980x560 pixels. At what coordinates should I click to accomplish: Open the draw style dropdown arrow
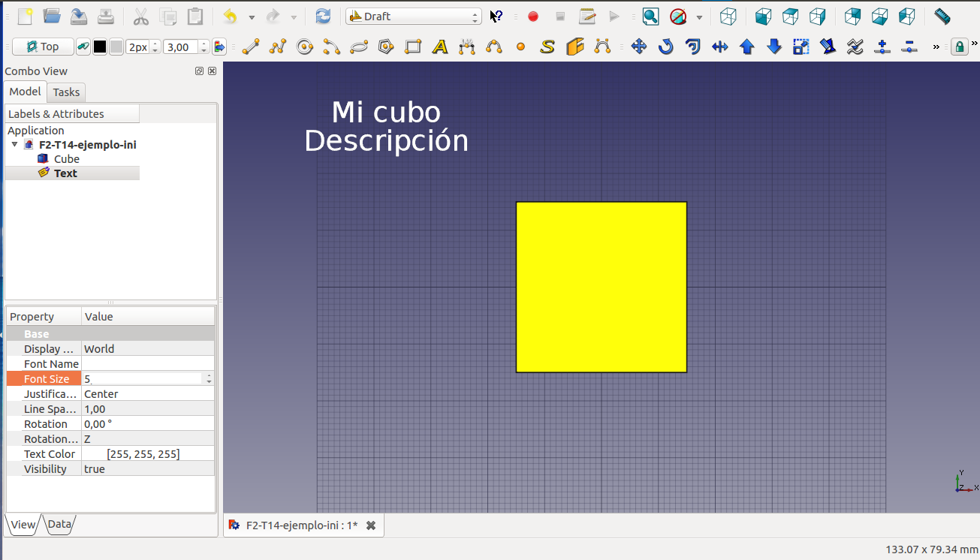tap(699, 17)
